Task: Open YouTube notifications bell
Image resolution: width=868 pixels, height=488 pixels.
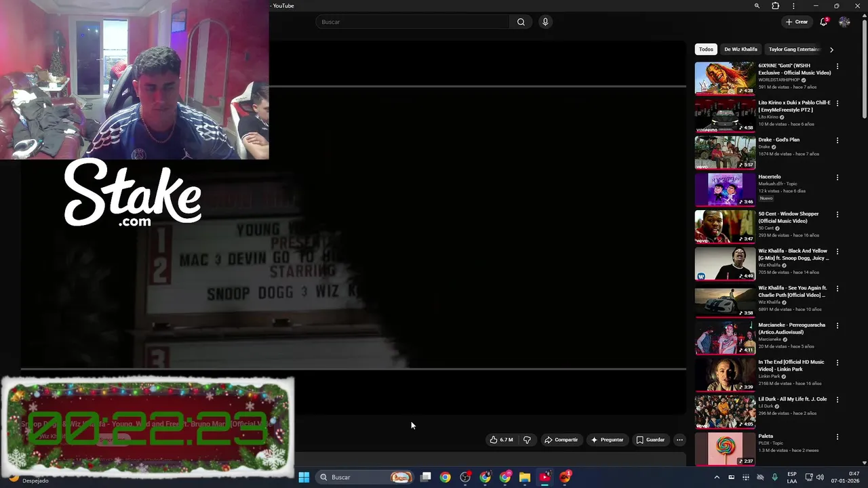Action: (824, 22)
